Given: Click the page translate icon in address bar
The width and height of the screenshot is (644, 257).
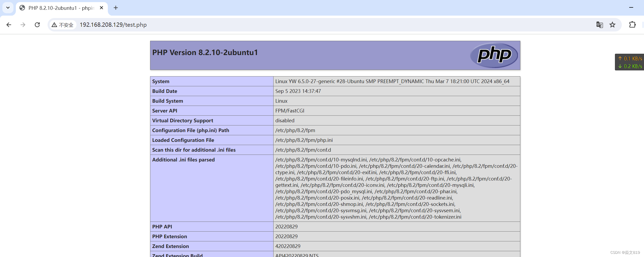Looking at the screenshot, I should click(600, 25).
